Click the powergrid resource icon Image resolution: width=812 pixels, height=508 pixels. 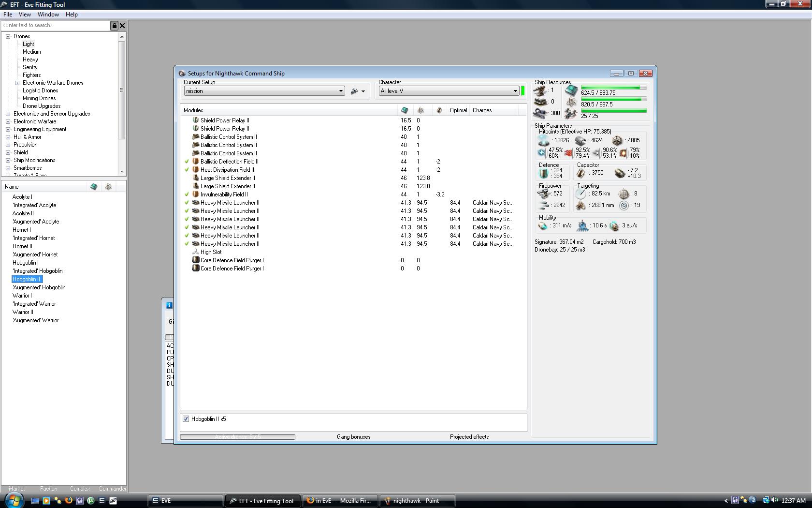571,102
